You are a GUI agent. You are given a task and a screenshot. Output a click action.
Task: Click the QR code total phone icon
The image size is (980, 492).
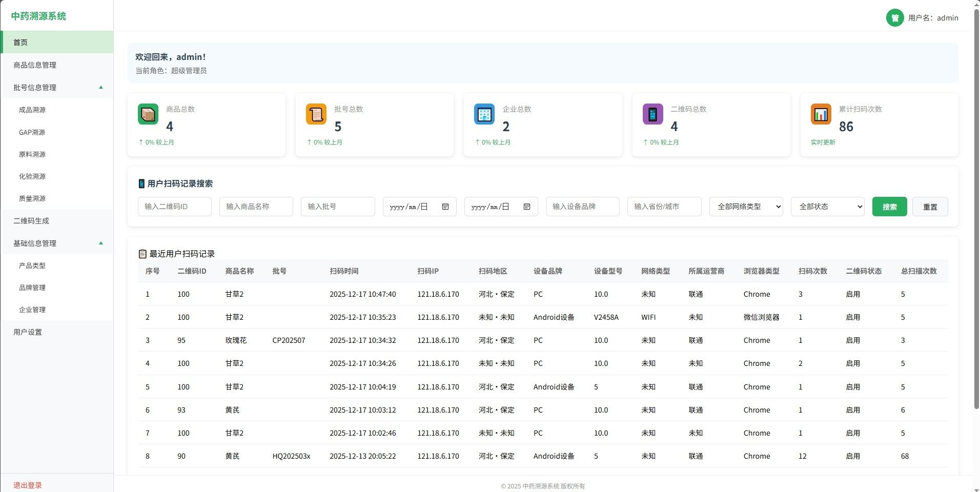[652, 114]
